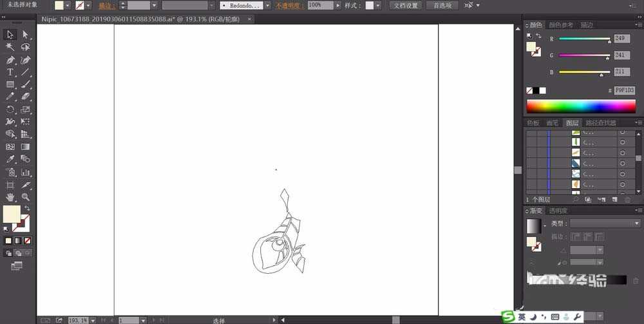Image resolution: width=644 pixels, height=324 pixels.
Task: Click the RGB color spectrum bar
Action: [x=581, y=106]
